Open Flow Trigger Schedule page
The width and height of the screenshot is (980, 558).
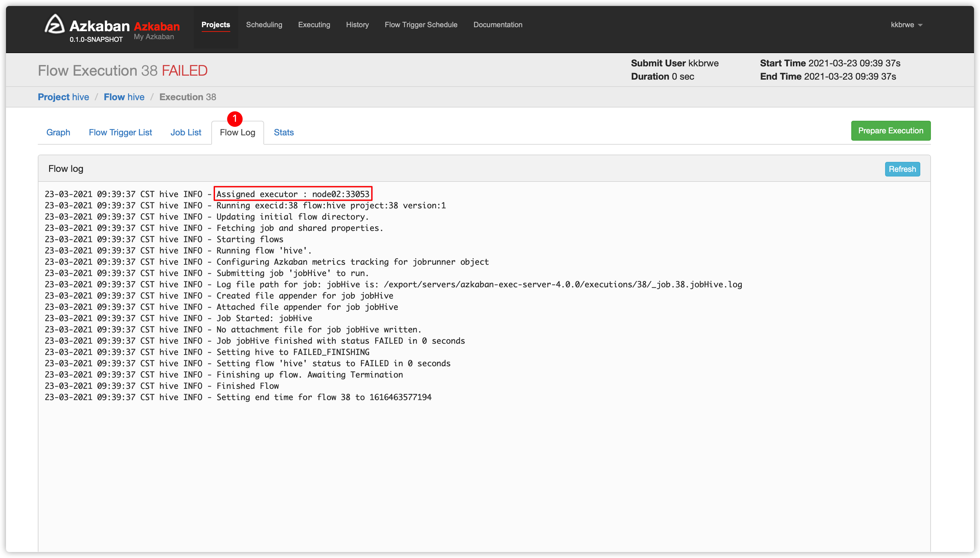coord(421,25)
